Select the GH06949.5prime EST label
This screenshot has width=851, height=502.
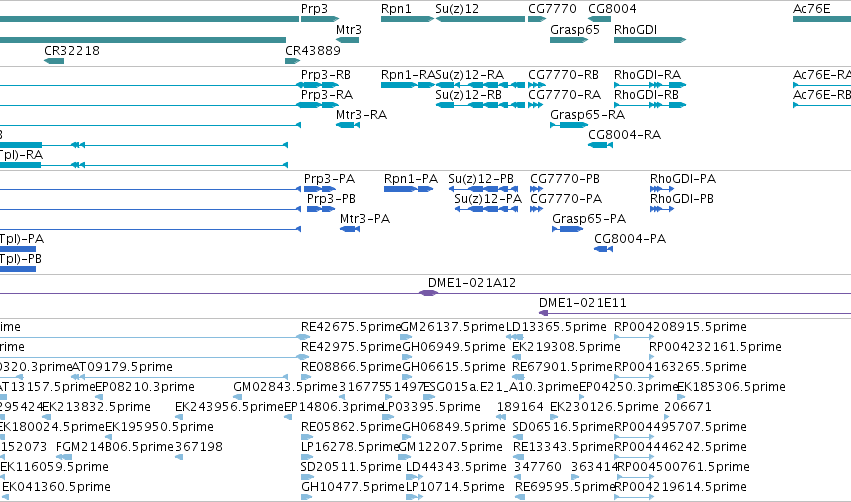point(454,347)
